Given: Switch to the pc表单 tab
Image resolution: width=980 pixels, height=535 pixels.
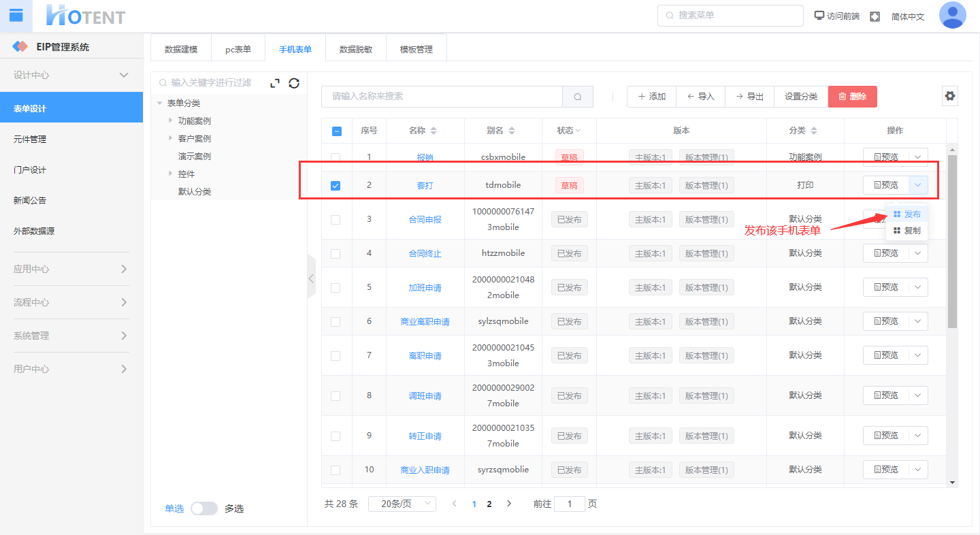Looking at the screenshot, I should (x=238, y=49).
